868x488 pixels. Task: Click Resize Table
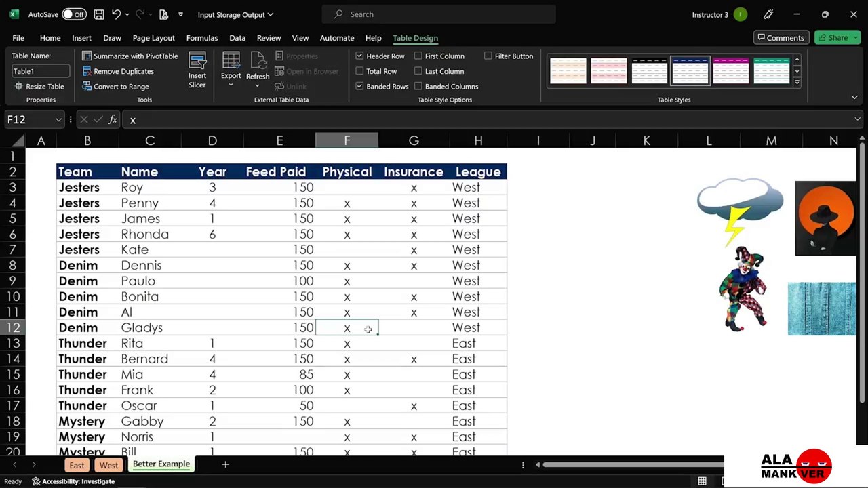pyautogui.click(x=39, y=87)
